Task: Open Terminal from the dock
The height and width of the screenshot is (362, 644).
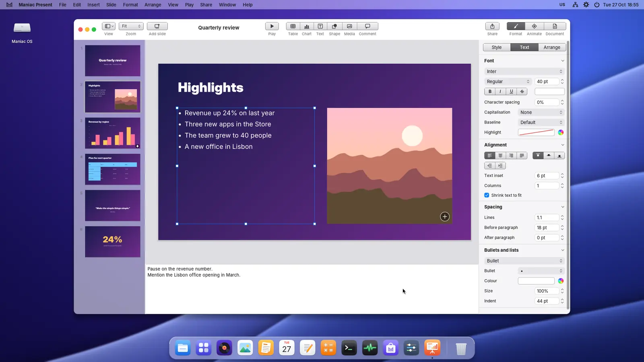Action: point(349,348)
